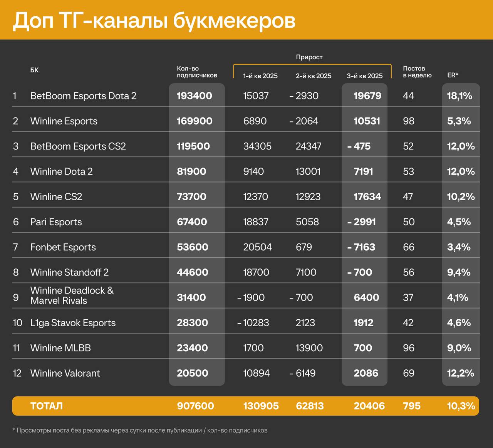The image size is (493, 448).
Task: Click the Winline Valorant channel name
Action: [65, 373]
